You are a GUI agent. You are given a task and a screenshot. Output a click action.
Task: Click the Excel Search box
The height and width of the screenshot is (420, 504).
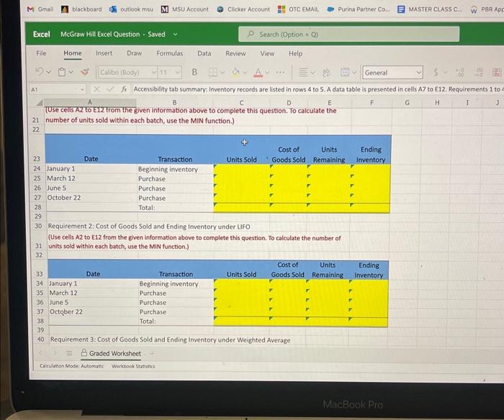click(x=348, y=35)
